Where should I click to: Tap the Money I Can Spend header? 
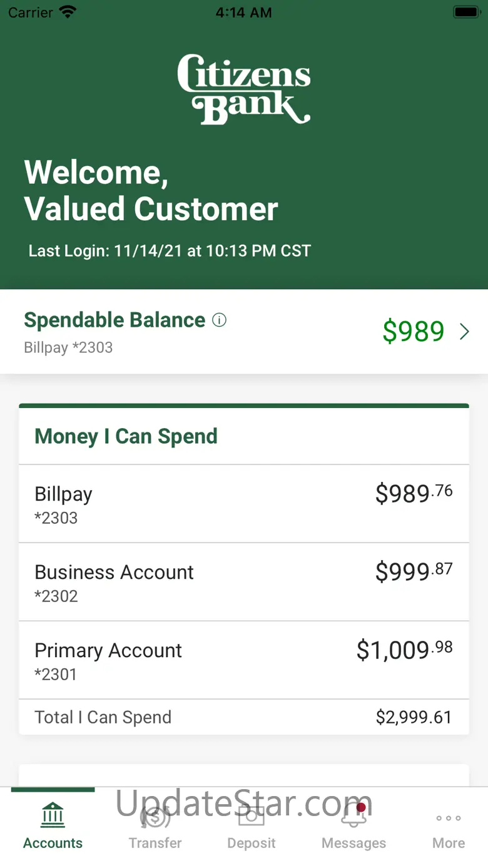[x=126, y=436]
